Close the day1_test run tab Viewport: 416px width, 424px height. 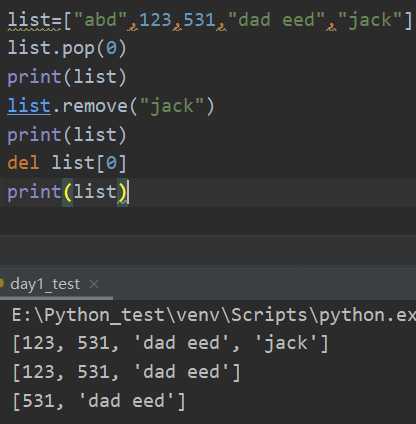point(94,284)
